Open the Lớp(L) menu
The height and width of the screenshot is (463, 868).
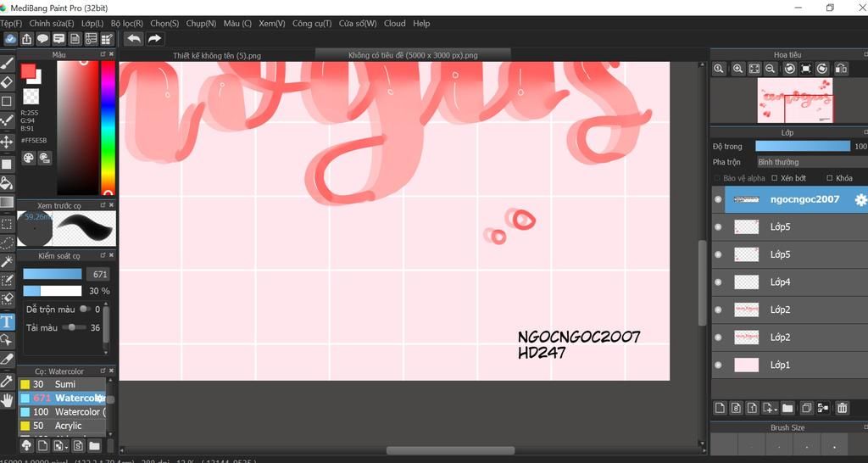pos(92,23)
